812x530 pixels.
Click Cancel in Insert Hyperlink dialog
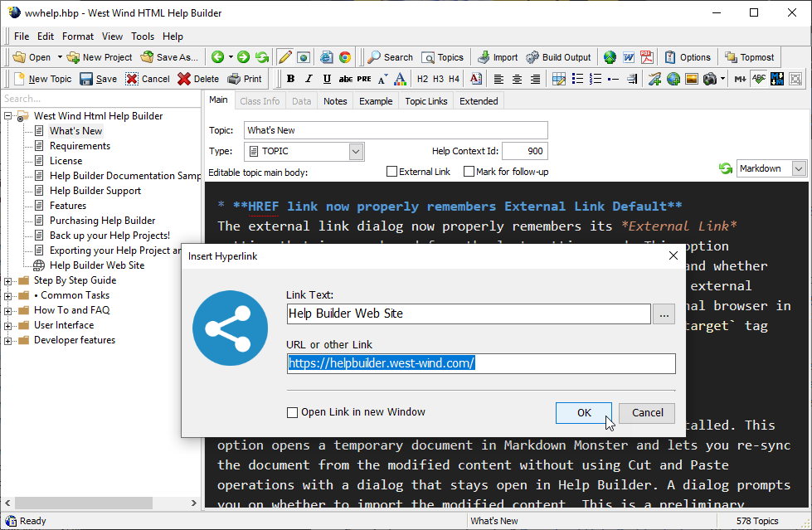click(647, 413)
